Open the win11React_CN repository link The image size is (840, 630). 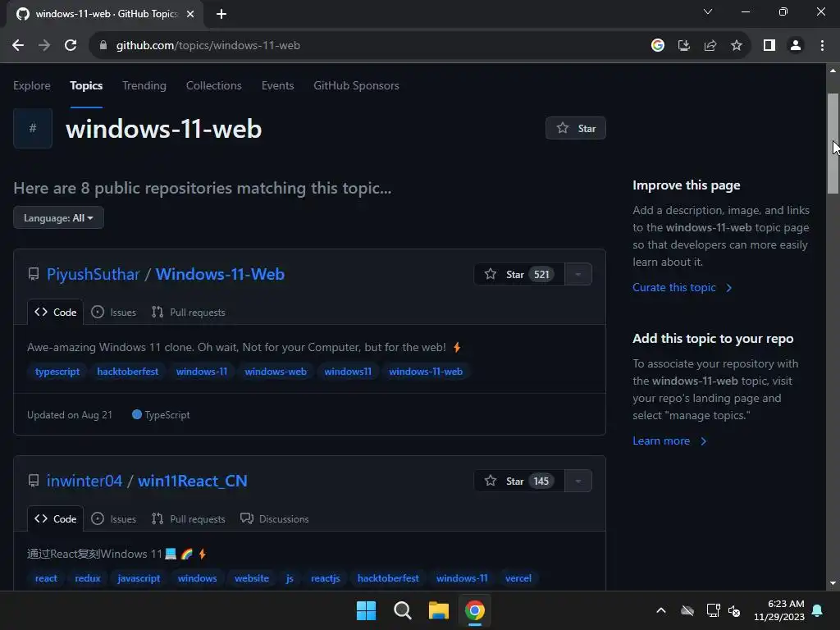(x=192, y=481)
